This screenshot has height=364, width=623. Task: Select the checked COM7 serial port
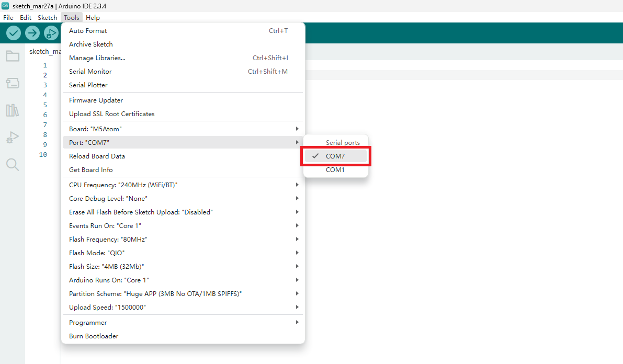click(335, 156)
